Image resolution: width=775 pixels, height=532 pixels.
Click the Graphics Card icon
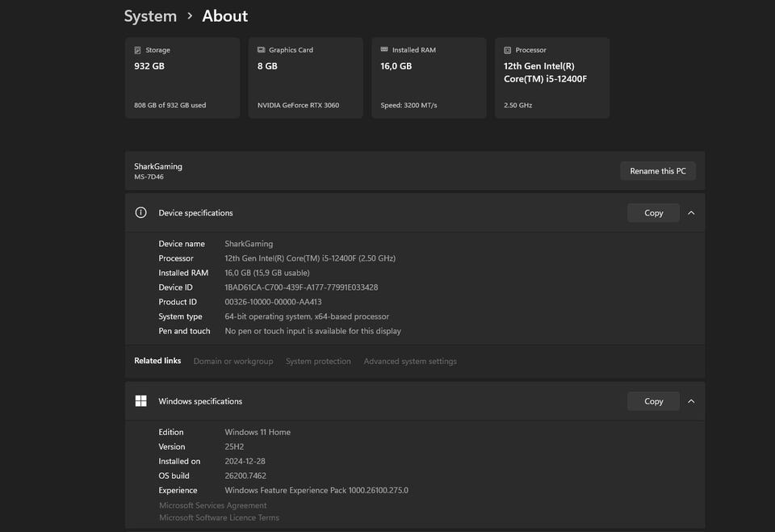[x=262, y=50]
